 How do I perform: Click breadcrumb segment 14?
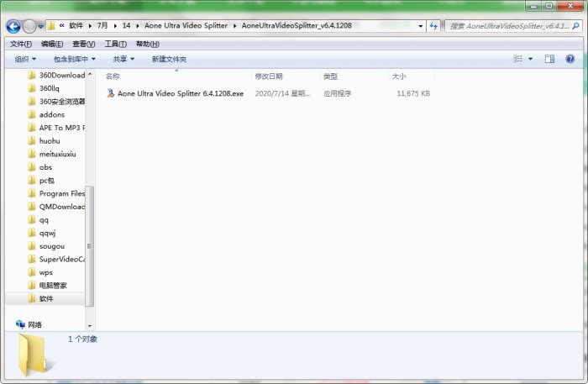[126, 25]
